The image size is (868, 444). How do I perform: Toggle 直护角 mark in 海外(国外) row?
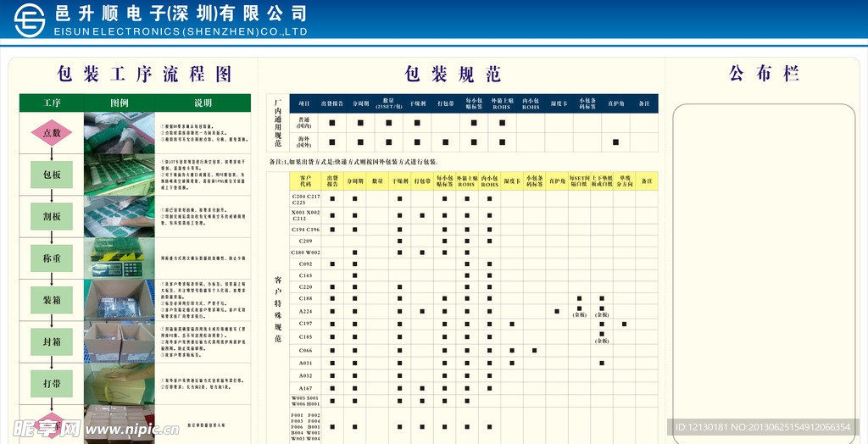[615, 142]
